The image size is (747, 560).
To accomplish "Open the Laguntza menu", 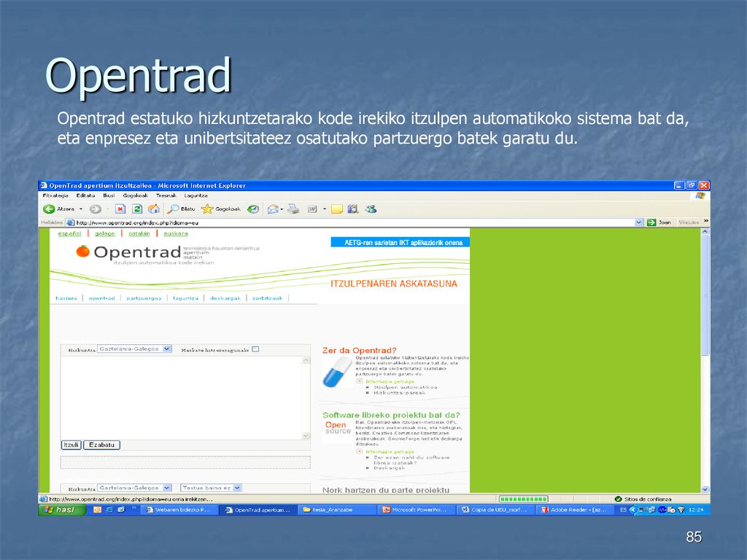I will coord(196,195).
